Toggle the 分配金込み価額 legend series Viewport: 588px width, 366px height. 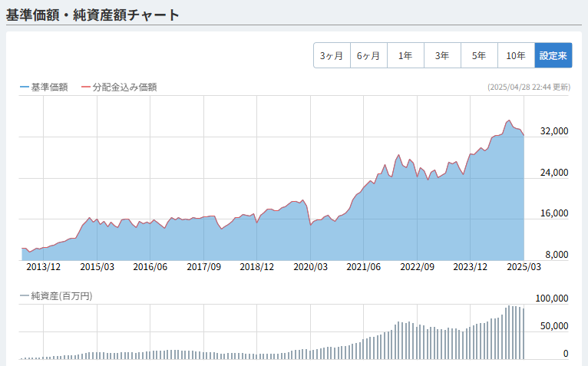pos(119,87)
